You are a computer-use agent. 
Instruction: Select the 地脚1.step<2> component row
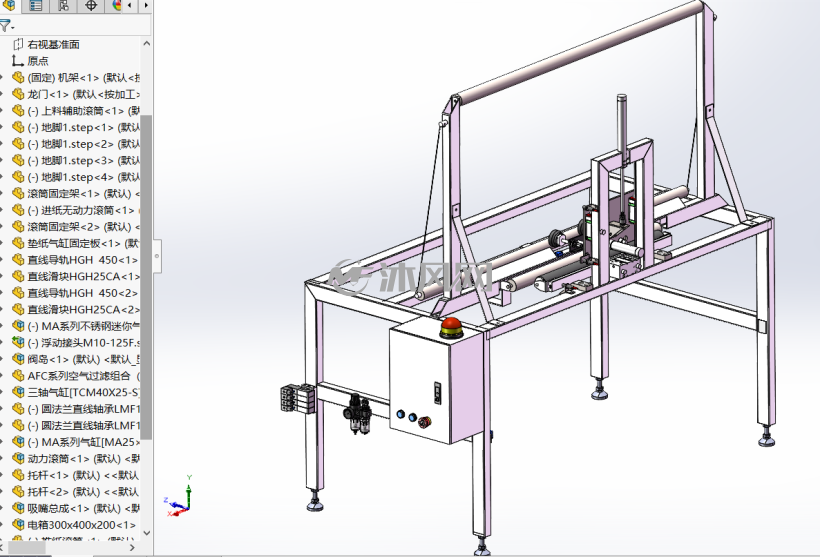(x=76, y=144)
